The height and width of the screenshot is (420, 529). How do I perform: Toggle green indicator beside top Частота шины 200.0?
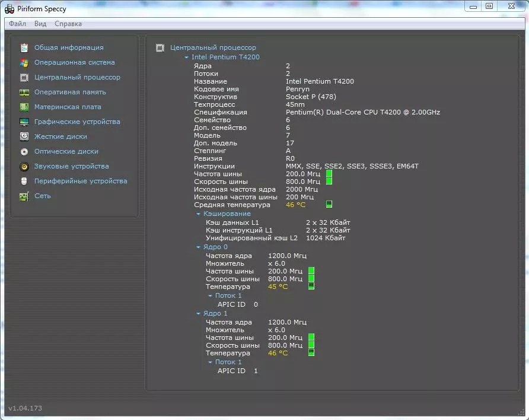329,174
